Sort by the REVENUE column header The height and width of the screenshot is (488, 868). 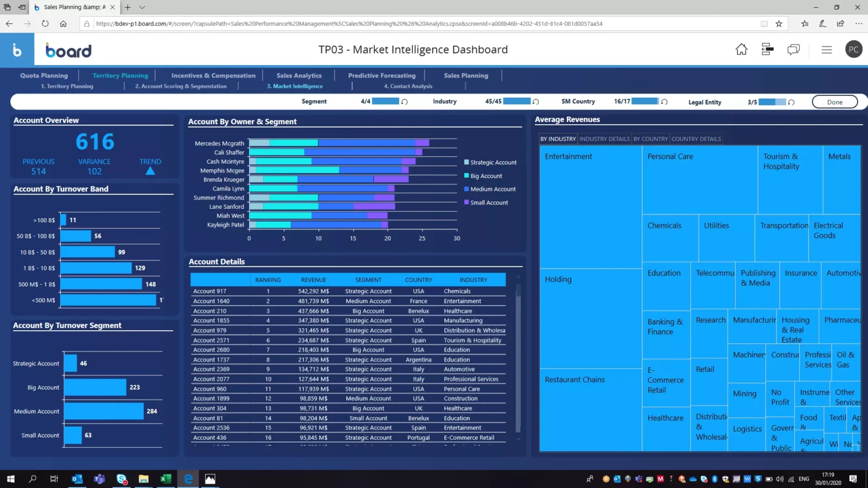[x=314, y=280]
